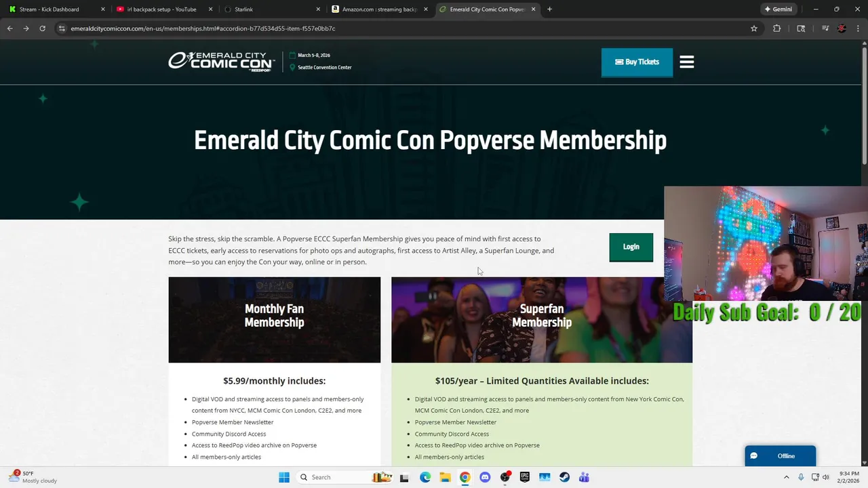This screenshot has height=488, width=868.
Task: Open the Chrome profile avatar
Action: point(842,28)
